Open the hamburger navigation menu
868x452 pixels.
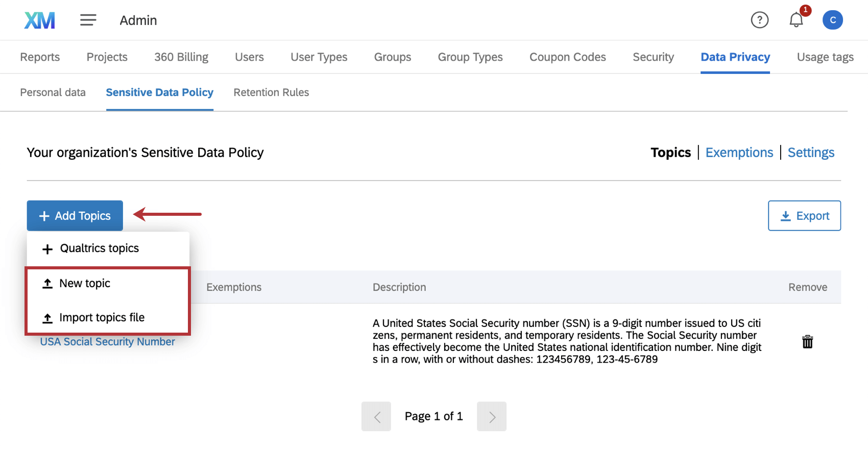pyautogui.click(x=88, y=20)
